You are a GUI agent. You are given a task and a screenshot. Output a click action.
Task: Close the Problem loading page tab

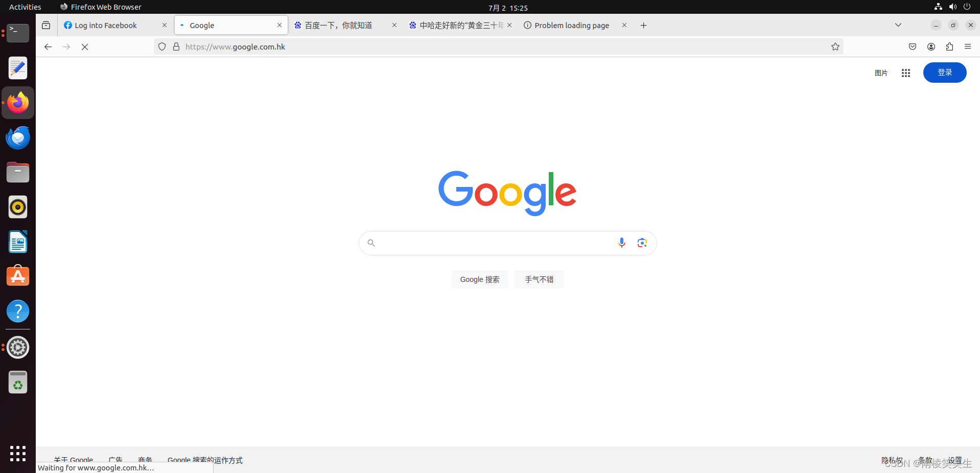[624, 25]
